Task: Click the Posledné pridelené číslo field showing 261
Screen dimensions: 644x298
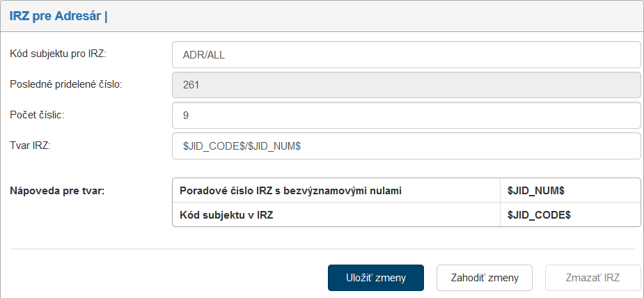Action: click(405, 86)
